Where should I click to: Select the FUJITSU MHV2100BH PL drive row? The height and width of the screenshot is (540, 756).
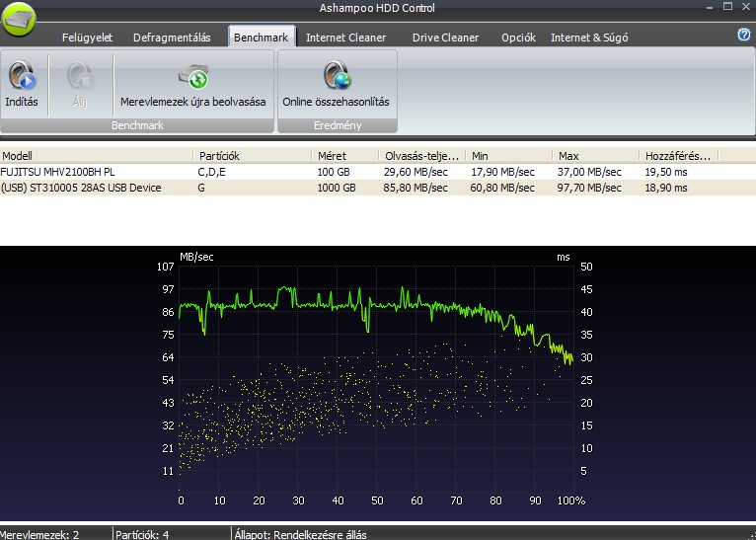(378, 172)
